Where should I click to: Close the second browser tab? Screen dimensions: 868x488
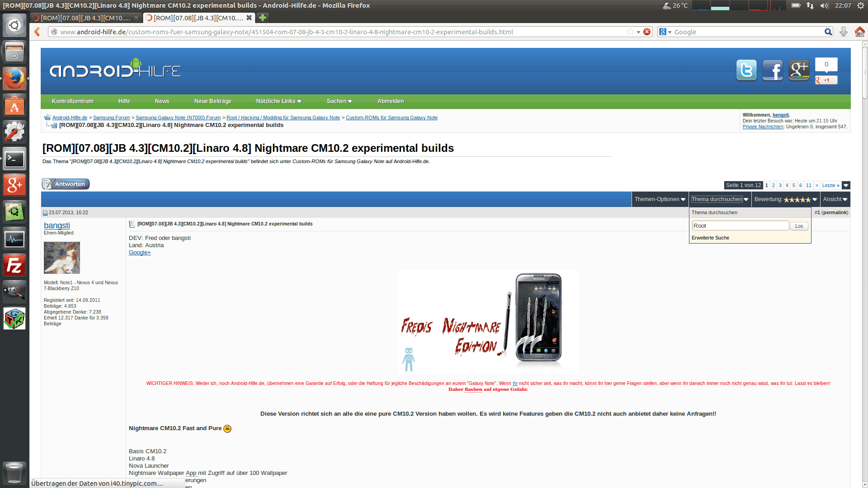pos(249,18)
